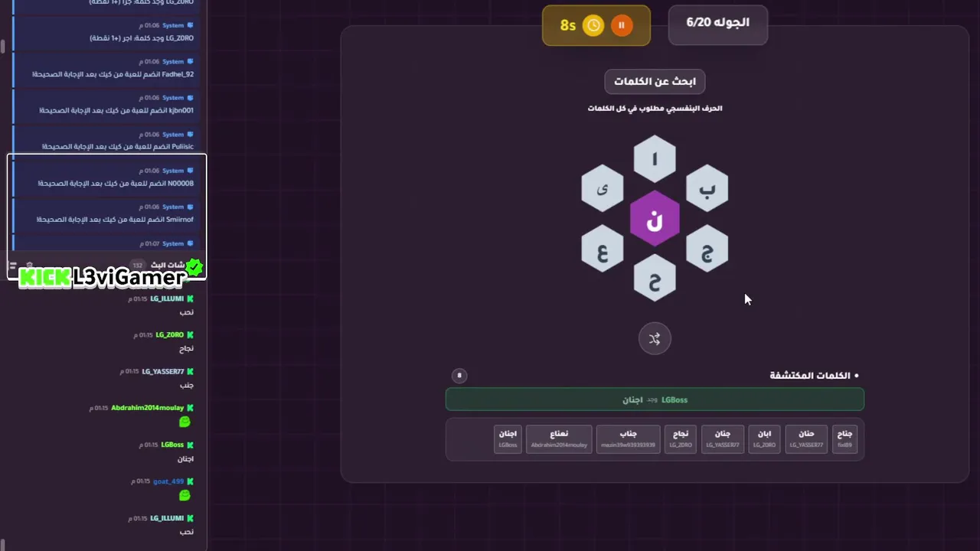Click the Kick badge next to LGBoss in chat
Viewport: 980px width, 551px height.
tap(190, 445)
